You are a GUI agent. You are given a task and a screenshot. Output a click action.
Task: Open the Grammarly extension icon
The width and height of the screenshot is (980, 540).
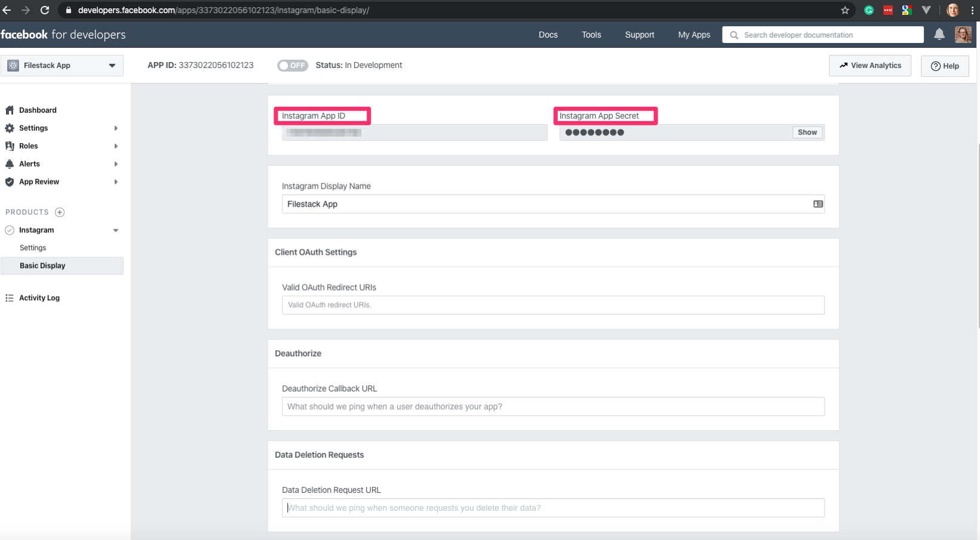click(x=869, y=10)
